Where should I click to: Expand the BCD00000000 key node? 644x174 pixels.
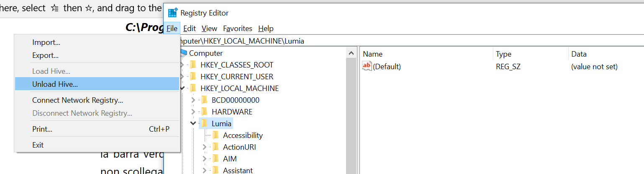pos(193,100)
